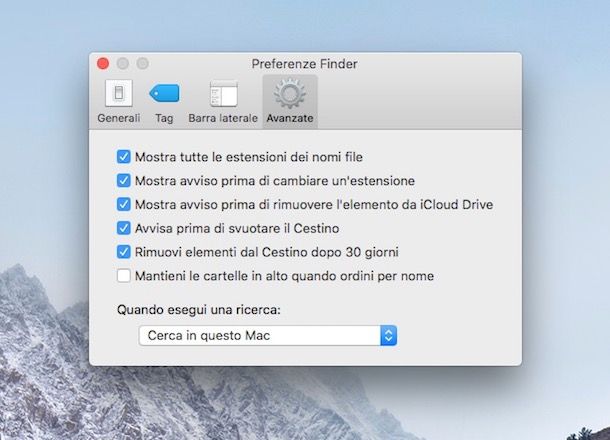Viewport: 610px width, 440px height.
Task: Uncheck Mostra tutte le estensioni dei nomi file
Action: [x=124, y=157]
